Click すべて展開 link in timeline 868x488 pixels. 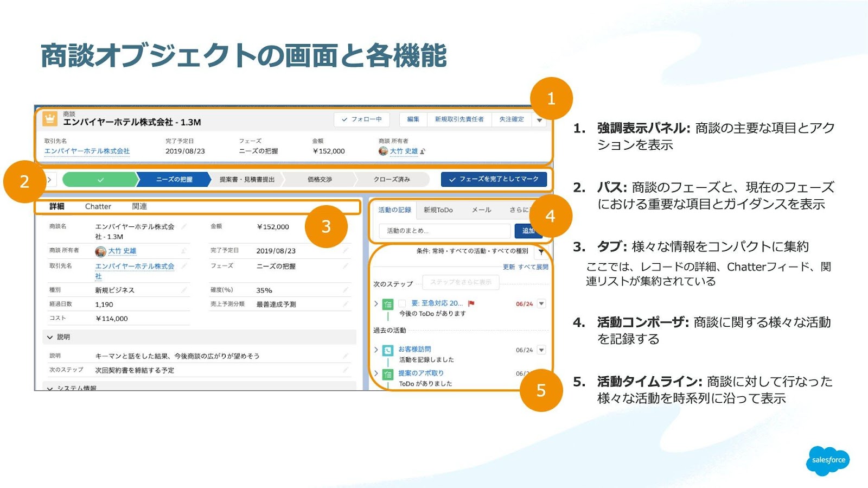point(533,267)
